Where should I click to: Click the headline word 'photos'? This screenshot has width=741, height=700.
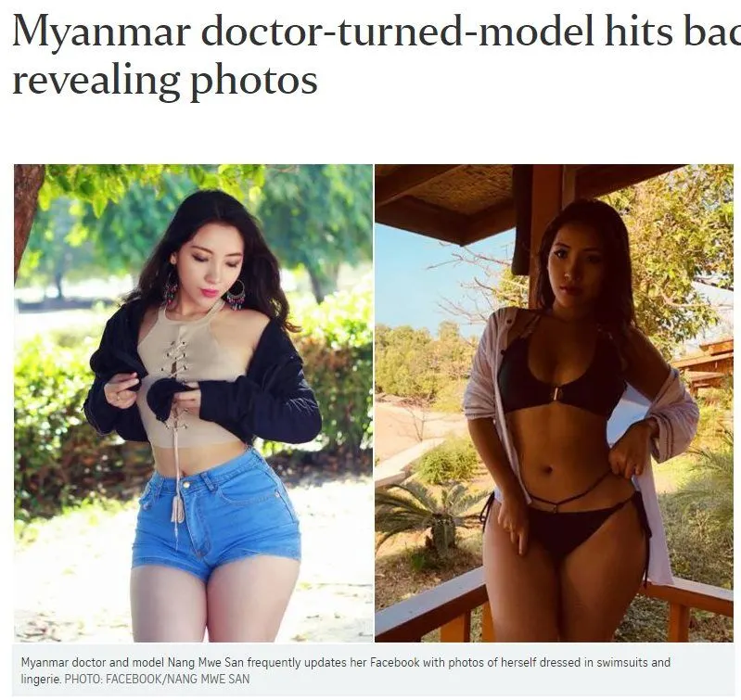pyautogui.click(x=254, y=83)
